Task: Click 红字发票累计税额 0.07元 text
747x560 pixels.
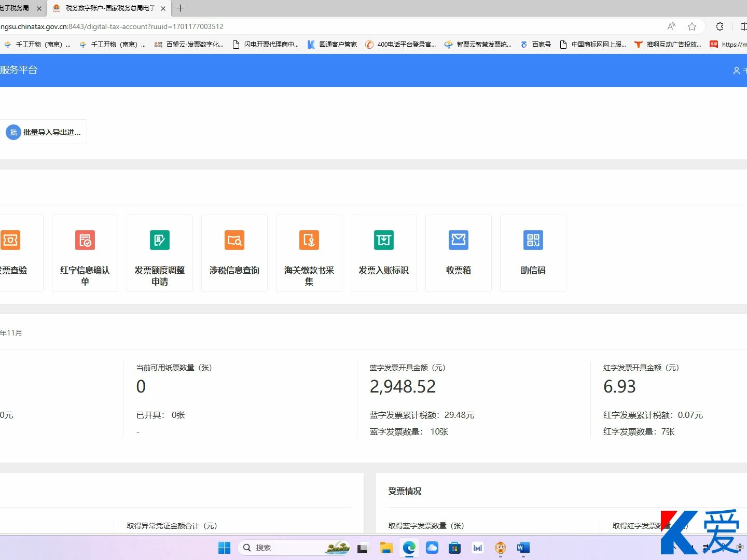Action: pos(653,415)
